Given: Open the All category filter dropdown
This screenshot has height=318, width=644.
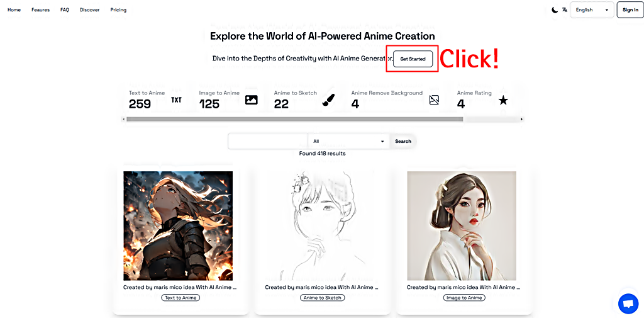Looking at the screenshot, I should click(x=348, y=141).
